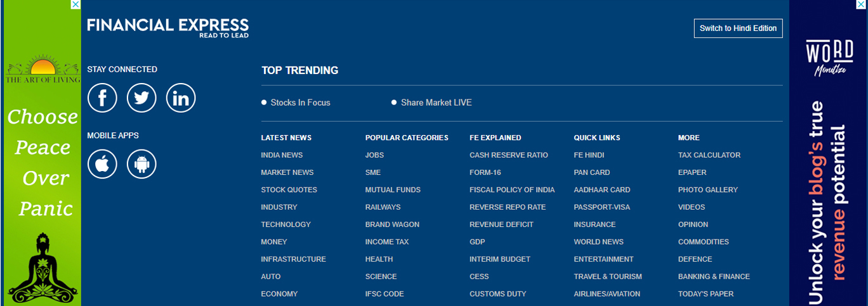
Task: Open the Stocks In Focus trending link
Action: pyautogui.click(x=300, y=103)
